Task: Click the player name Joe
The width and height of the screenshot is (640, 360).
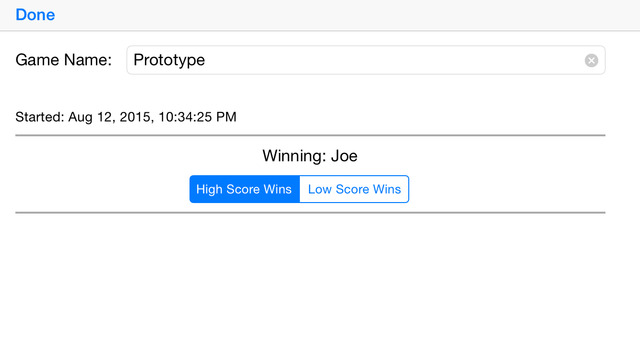Action: (x=344, y=156)
